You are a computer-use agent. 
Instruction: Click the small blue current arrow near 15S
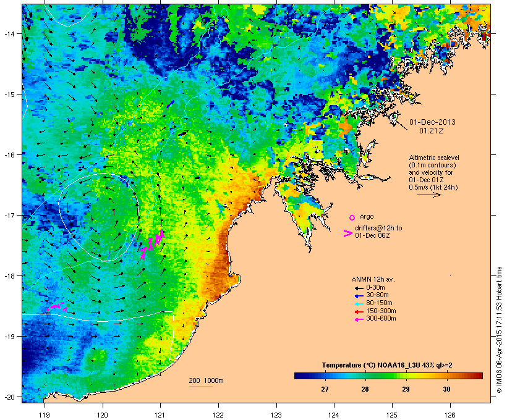(x=171, y=104)
